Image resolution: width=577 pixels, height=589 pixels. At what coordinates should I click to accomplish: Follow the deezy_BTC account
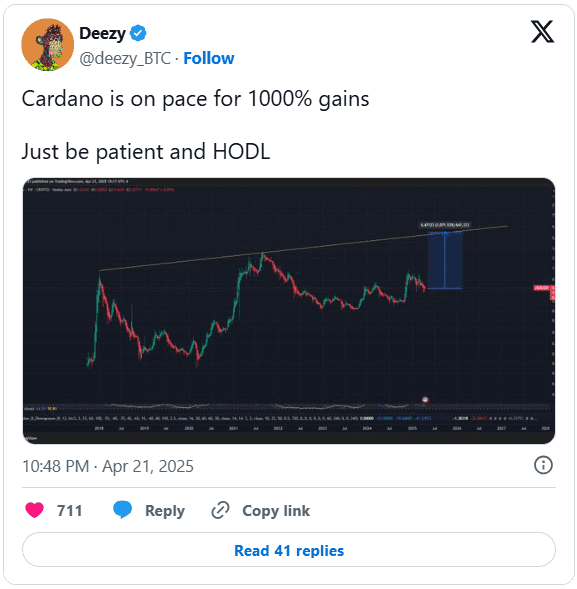tap(208, 58)
